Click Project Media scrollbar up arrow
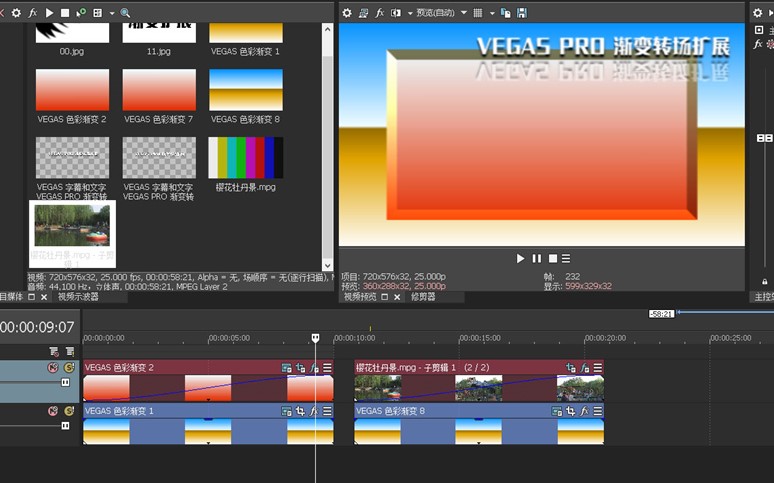This screenshot has height=483, width=774. tap(327, 29)
